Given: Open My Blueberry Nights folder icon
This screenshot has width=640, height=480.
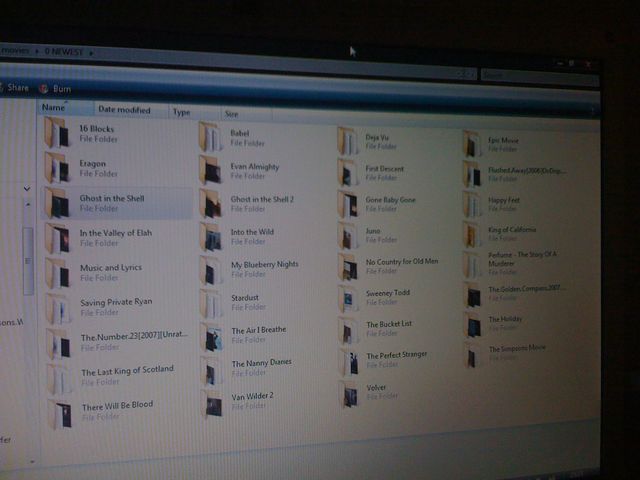Looking at the screenshot, I should pyautogui.click(x=212, y=270).
